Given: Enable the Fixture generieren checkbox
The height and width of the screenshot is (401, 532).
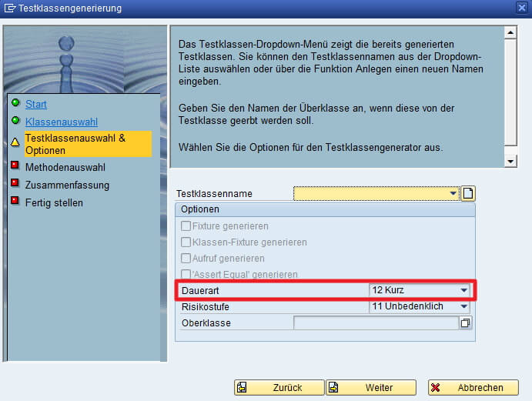Looking at the screenshot, I should pos(186,226).
